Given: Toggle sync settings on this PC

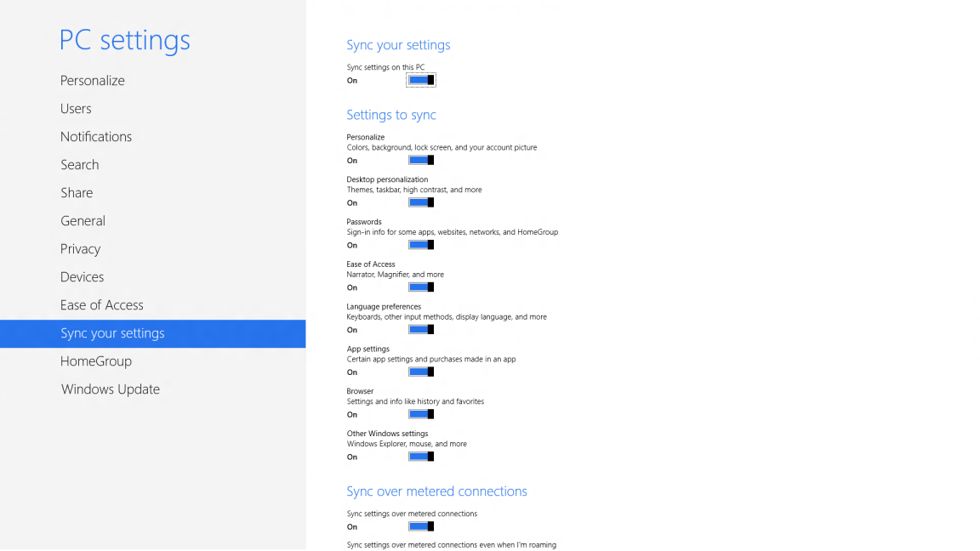Looking at the screenshot, I should pos(420,79).
